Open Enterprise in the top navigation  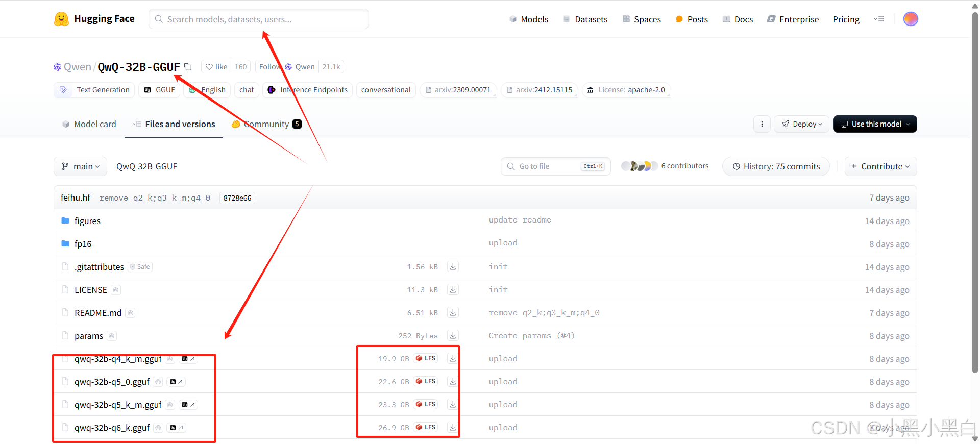pyautogui.click(x=793, y=19)
